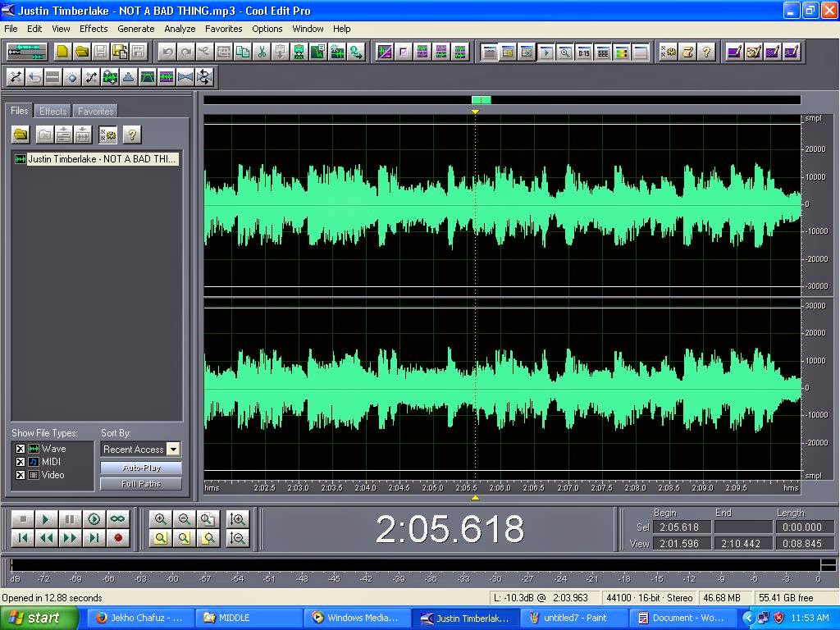Open a file with the main toolbar folder icon
840x630 pixels.
(x=82, y=52)
